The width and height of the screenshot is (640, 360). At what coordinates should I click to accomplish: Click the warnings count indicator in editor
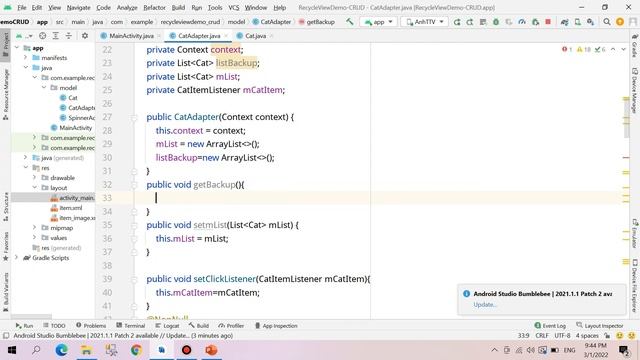[584, 49]
